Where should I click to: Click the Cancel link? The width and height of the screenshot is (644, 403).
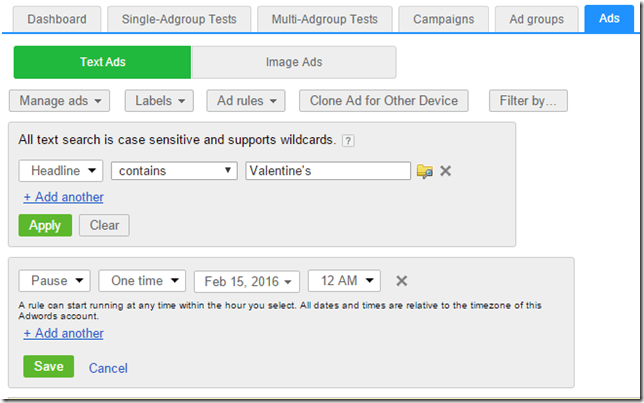point(108,368)
